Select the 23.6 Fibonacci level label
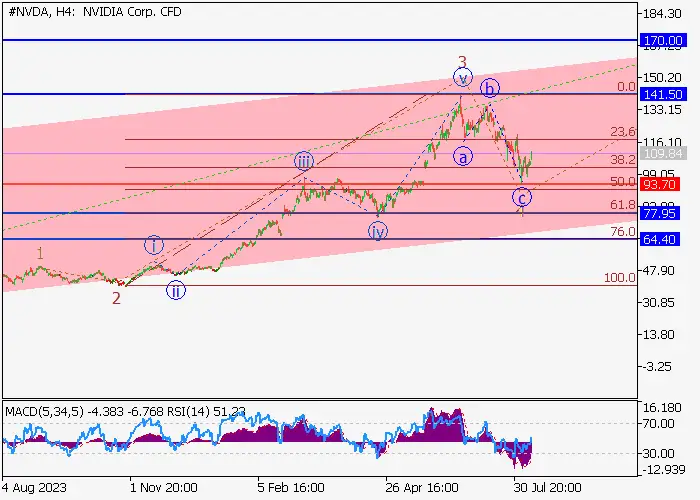The image size is (700, 500). [623, 132]
